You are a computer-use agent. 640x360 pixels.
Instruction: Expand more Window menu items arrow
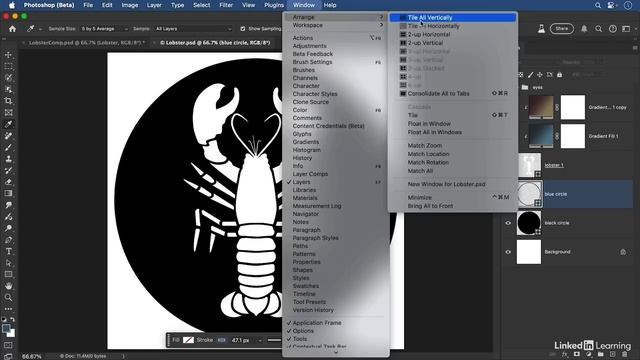(x=336, y=352)
